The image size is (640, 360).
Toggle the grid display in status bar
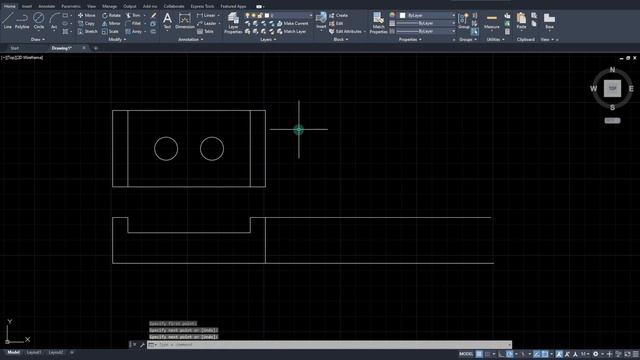[479, 354]
